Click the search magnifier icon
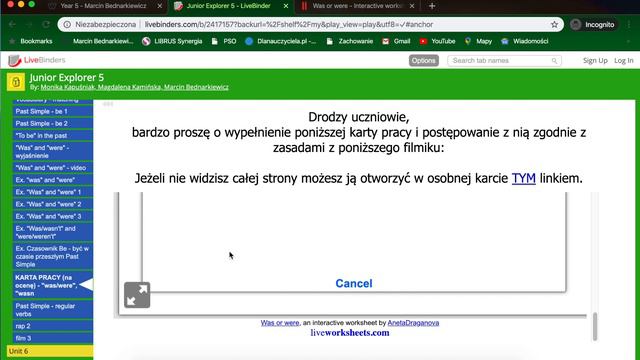 tap(554, 61)
